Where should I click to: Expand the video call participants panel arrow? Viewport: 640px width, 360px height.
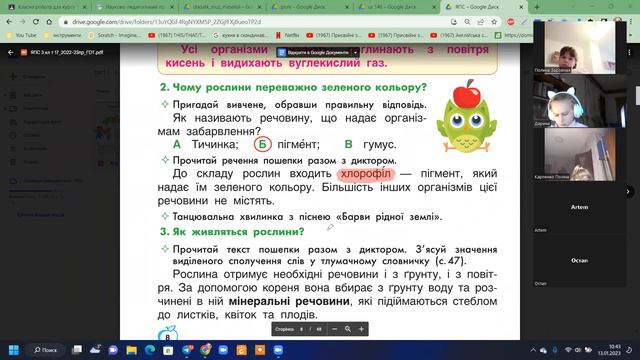(628, 191)
